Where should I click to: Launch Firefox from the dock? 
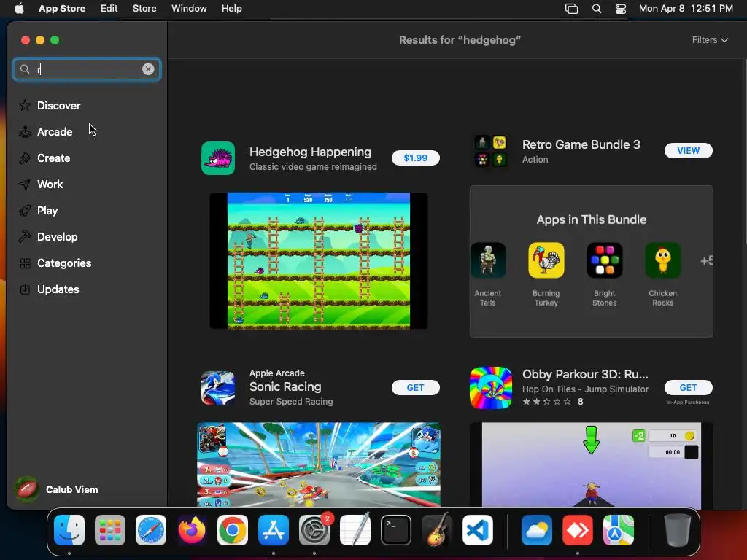click(x=192, y=530)
